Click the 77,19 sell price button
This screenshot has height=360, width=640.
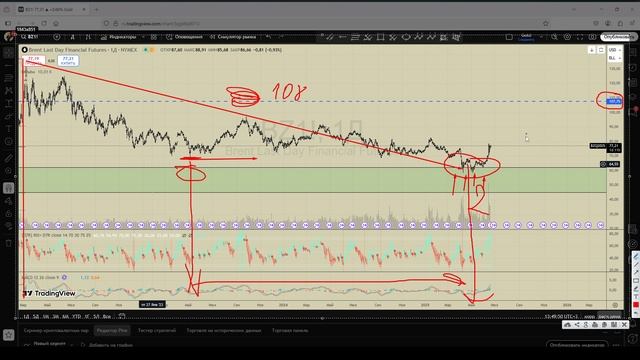(x=34, y=60)
